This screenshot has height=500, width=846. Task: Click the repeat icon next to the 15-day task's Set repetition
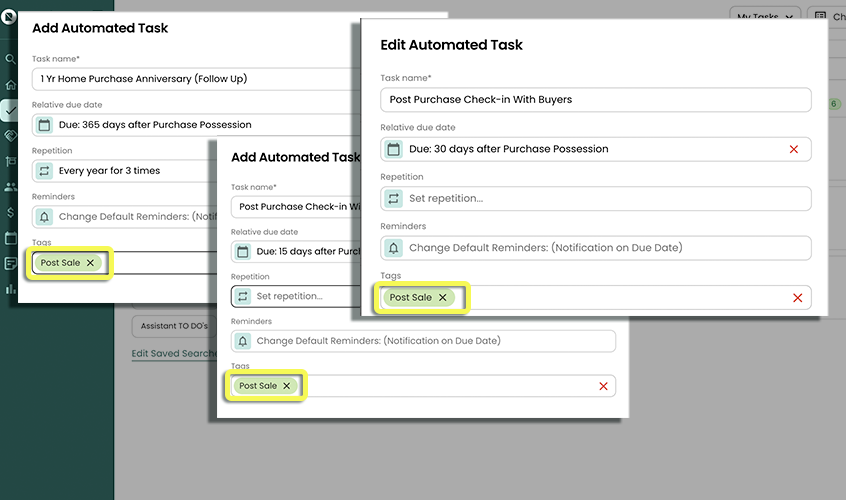(x=242, y=296)
